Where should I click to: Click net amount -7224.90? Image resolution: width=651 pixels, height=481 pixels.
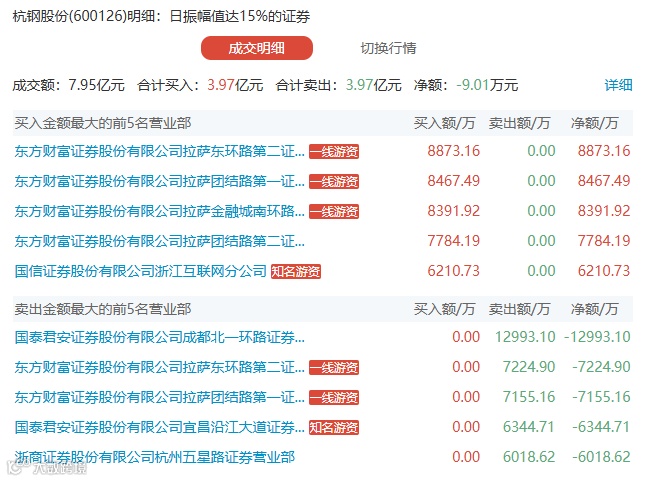(601, 367)
